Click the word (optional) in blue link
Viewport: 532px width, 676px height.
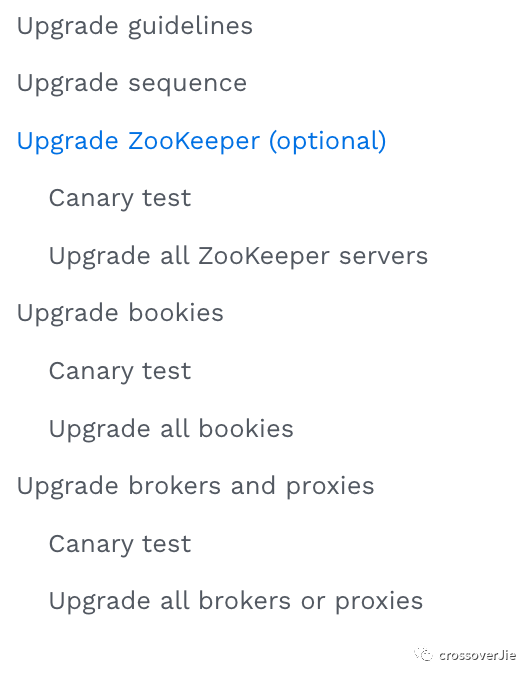pyautogui.click(x=328, y=141)
